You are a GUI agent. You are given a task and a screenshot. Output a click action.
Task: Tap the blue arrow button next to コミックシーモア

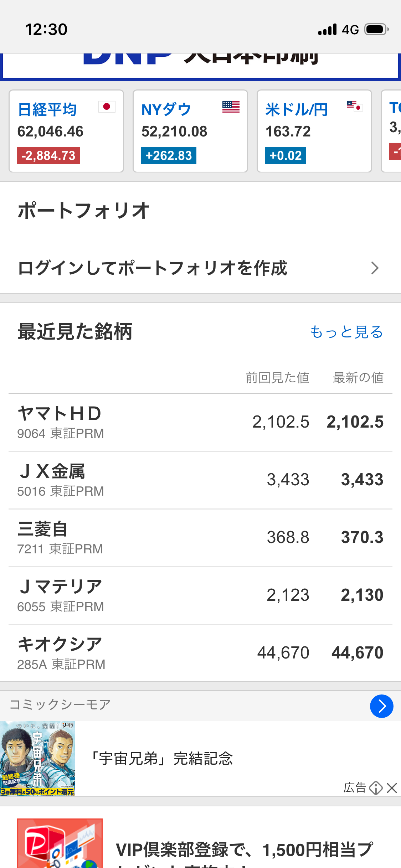pos(381,706)
